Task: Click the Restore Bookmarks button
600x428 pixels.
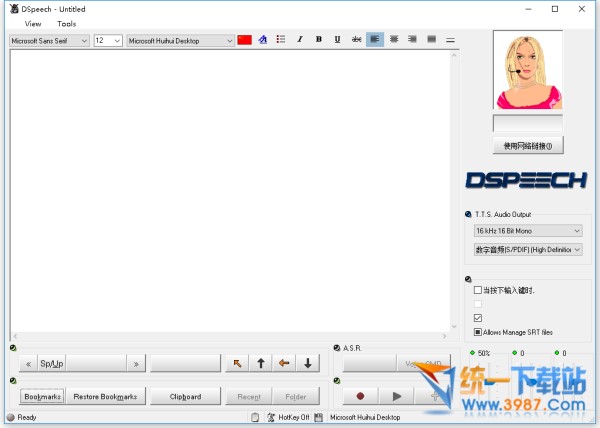Action: [105, 397]
